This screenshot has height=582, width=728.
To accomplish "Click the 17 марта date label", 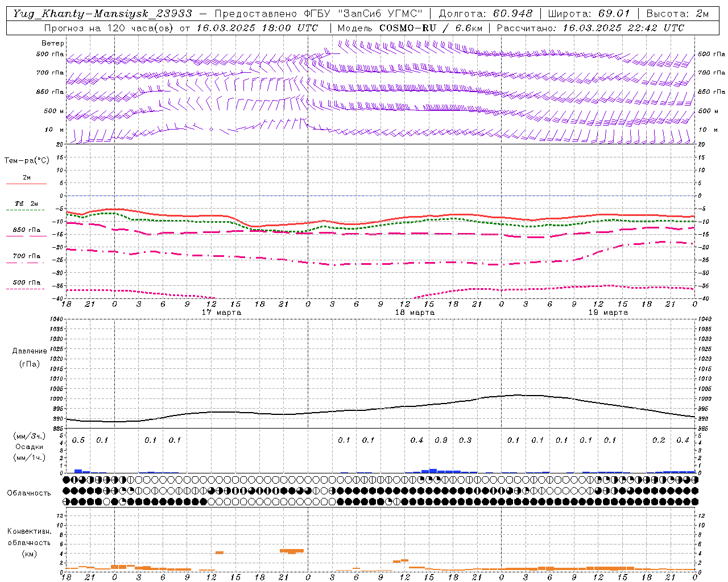I will pyautogui.click(x=222, y=313).
